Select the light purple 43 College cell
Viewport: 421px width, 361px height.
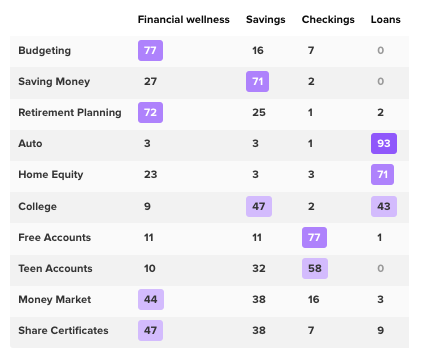pos(384,206)
